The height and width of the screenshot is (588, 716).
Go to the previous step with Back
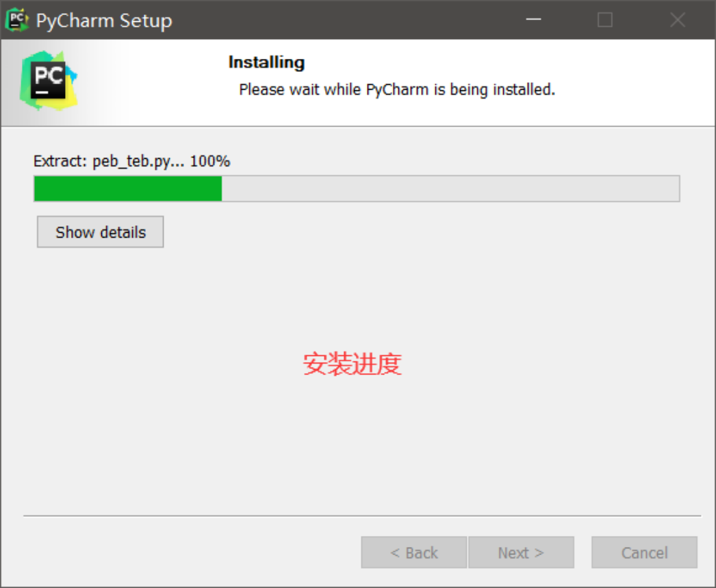tap(413, 552)
